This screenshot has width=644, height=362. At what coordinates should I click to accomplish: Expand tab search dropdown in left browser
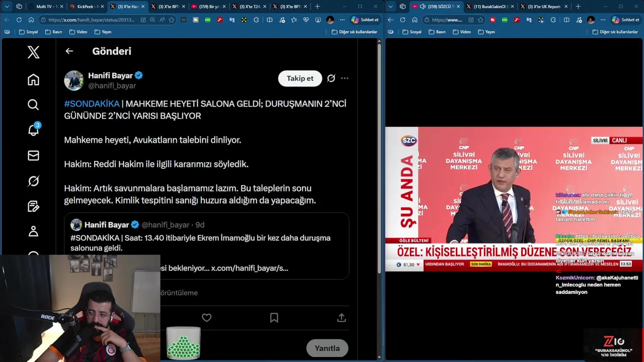pyautogui.click(x=7, y=7)
